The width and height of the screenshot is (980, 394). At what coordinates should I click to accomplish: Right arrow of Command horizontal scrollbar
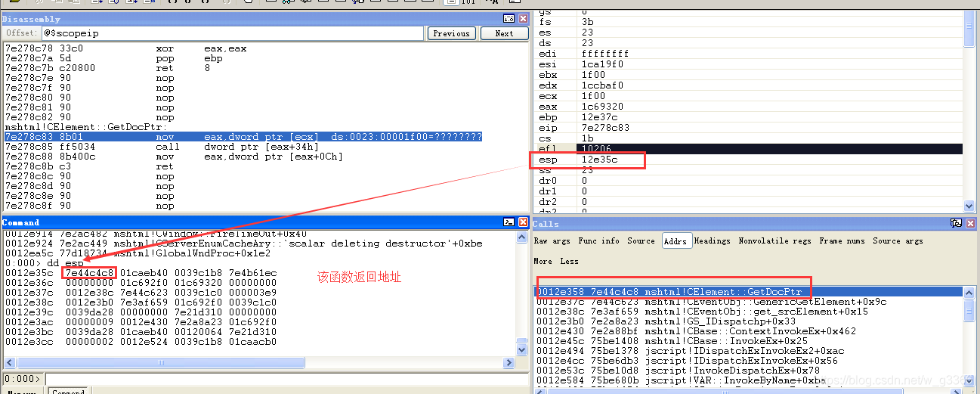click(x=509, y=364)
